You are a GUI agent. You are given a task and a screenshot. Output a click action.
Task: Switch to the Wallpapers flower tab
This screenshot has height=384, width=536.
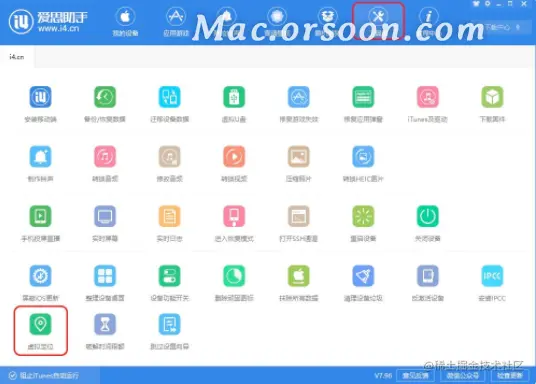(277, 22)
